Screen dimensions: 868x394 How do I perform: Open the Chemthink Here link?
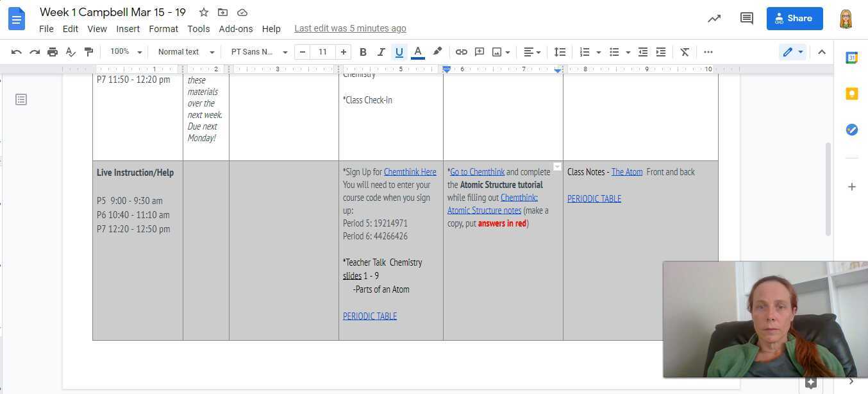[410, 172]
